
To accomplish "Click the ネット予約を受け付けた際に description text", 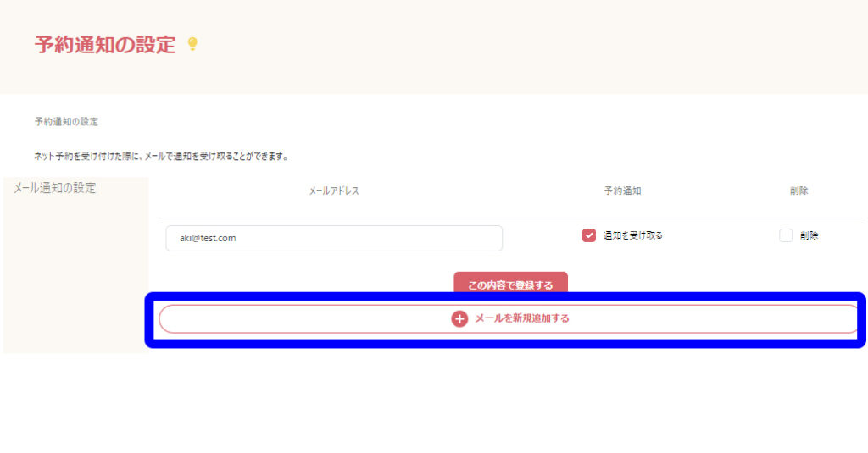I will pos(161,157).
